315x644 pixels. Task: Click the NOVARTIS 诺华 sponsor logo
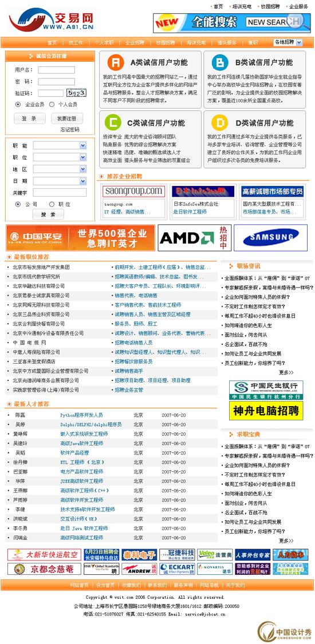[215, 569]
